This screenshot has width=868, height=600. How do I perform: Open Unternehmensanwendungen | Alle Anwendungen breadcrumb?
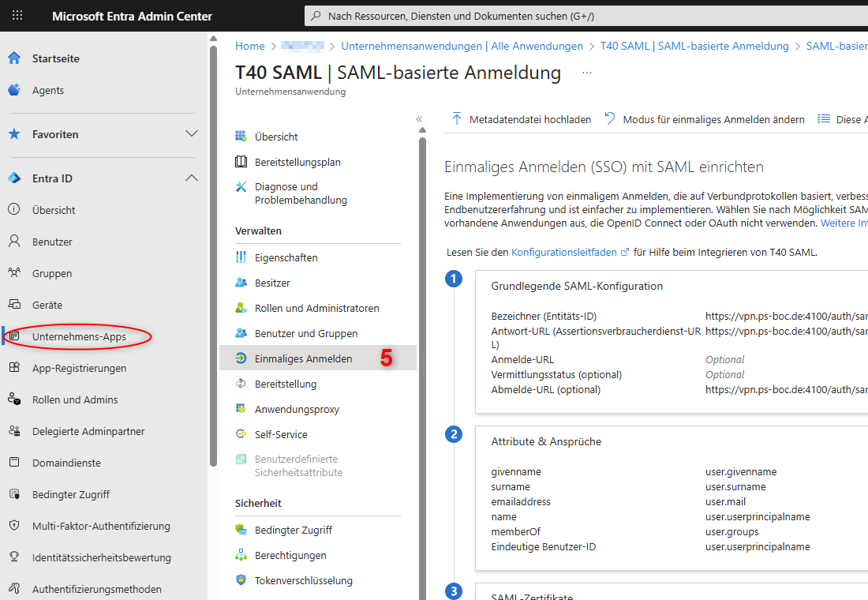[462, 46]
